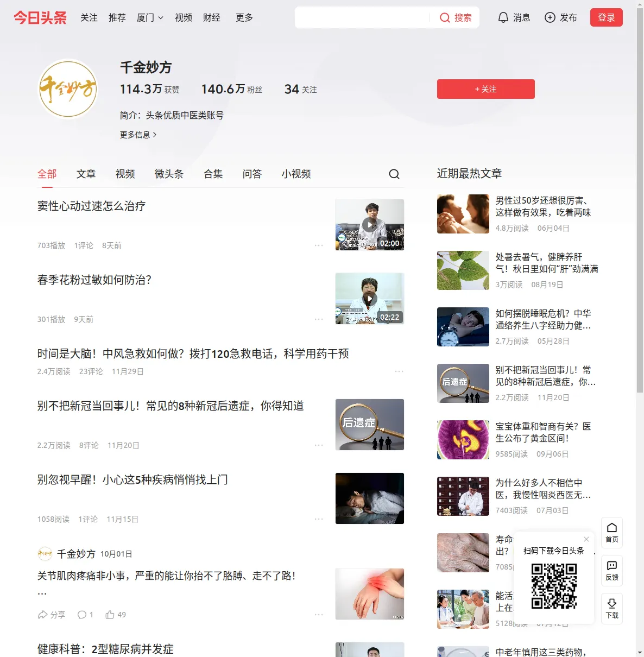
Task: Play the 春季花粉过敏如何防治 video
Action: 370,299
